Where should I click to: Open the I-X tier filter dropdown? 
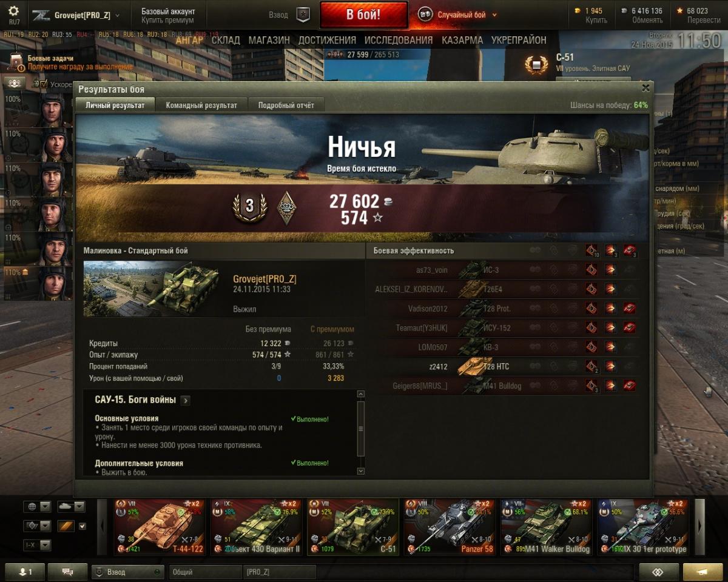37,544
